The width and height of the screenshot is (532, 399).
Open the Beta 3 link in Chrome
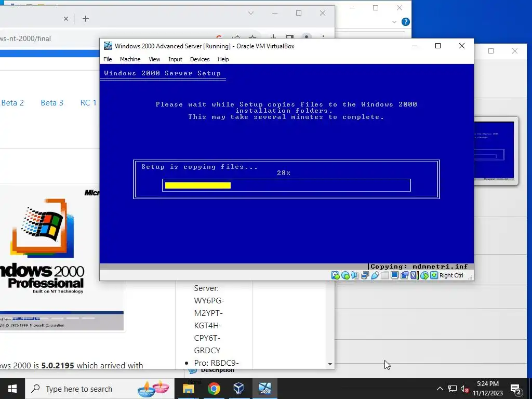click(52, 103)
